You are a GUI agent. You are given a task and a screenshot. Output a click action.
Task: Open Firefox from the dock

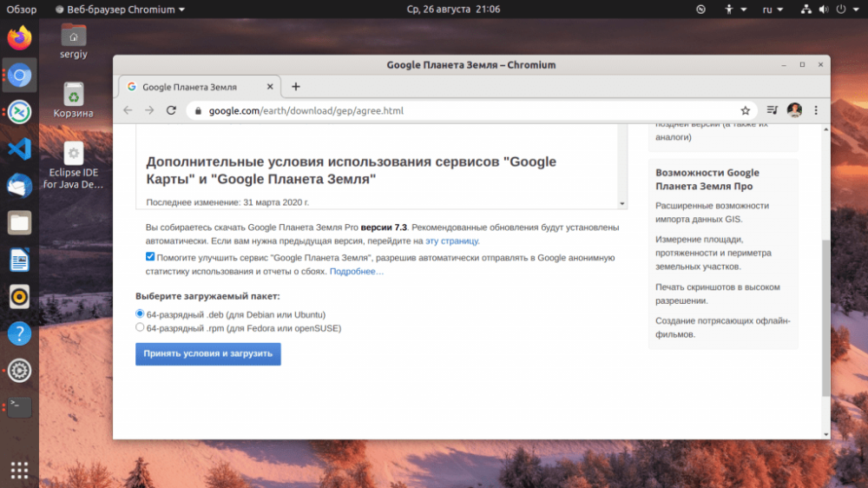19,38
